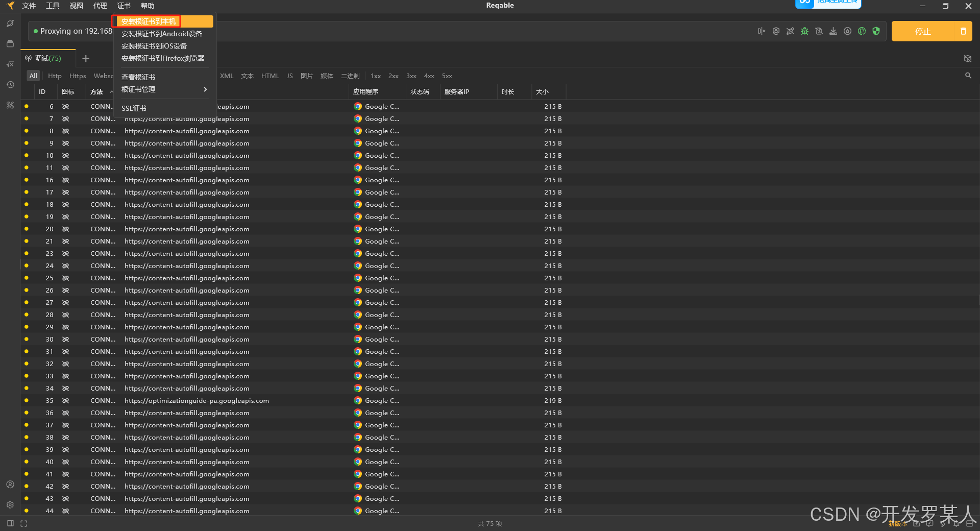Viewport: 980px width, 531px height.
Task: Open the planet icon in the left sidebar
Action: (x=10, y=23)
